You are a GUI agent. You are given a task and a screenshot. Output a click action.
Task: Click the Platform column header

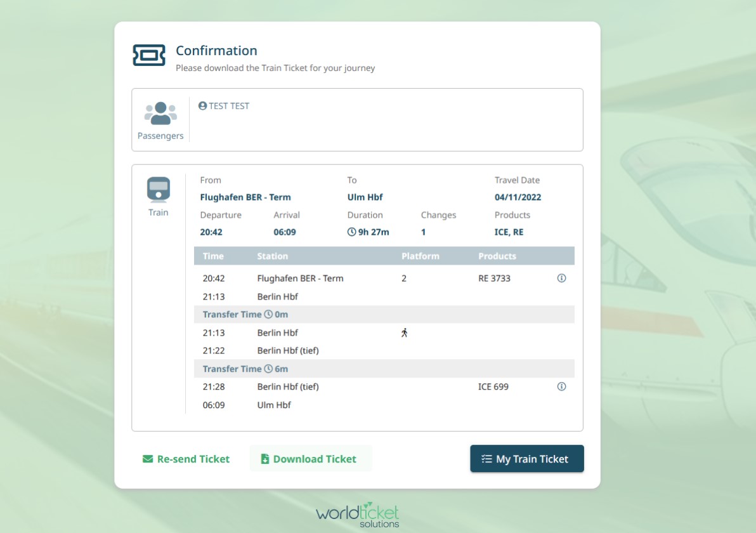click(420, 256)
